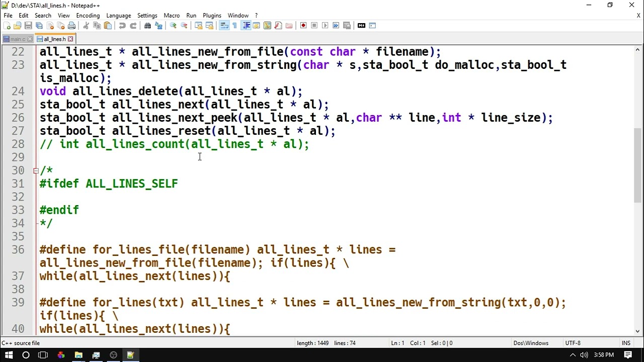Toggle Synchronize Horizontal Scrolling icon

click(x=209, y=26)
